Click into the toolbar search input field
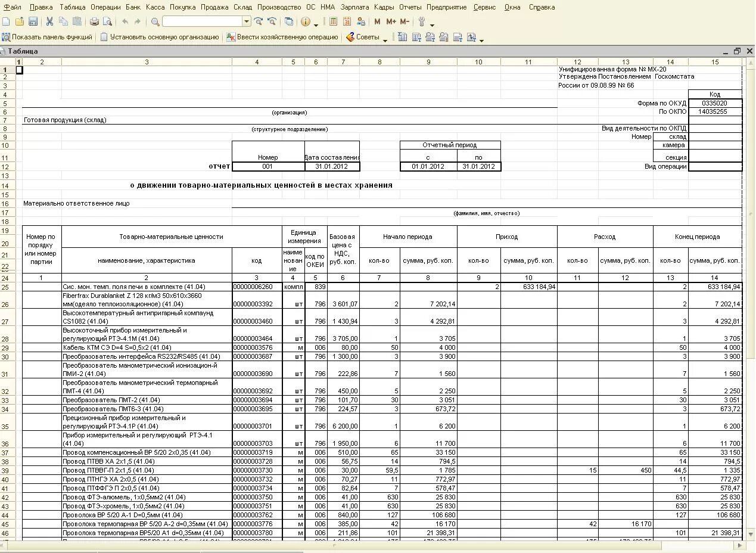756x553 pixels. coord(202,21)
